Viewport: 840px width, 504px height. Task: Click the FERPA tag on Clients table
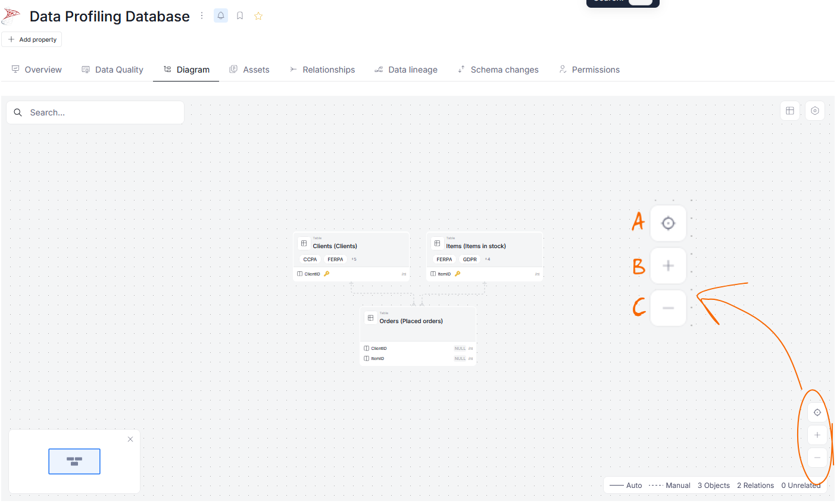pos(335,259)
